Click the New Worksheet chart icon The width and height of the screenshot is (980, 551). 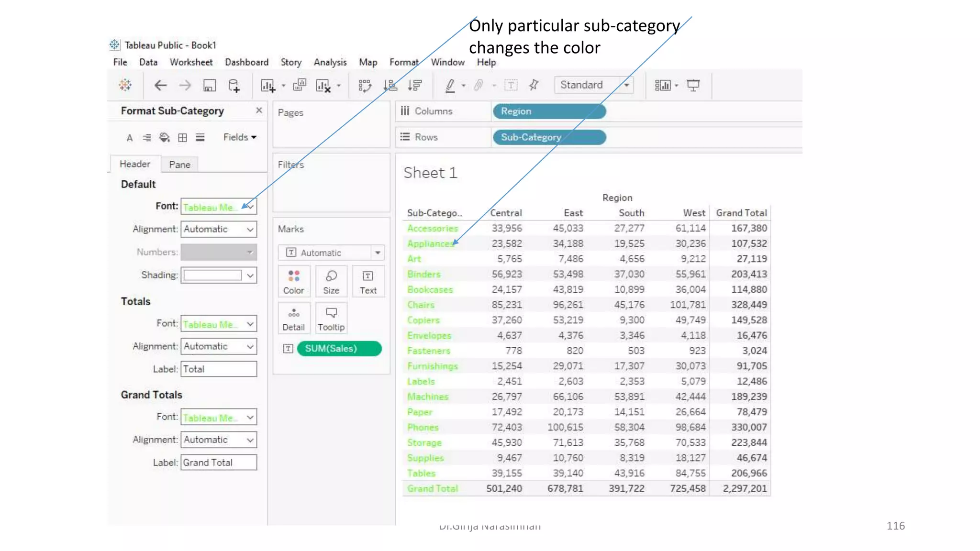click(267, 86)
